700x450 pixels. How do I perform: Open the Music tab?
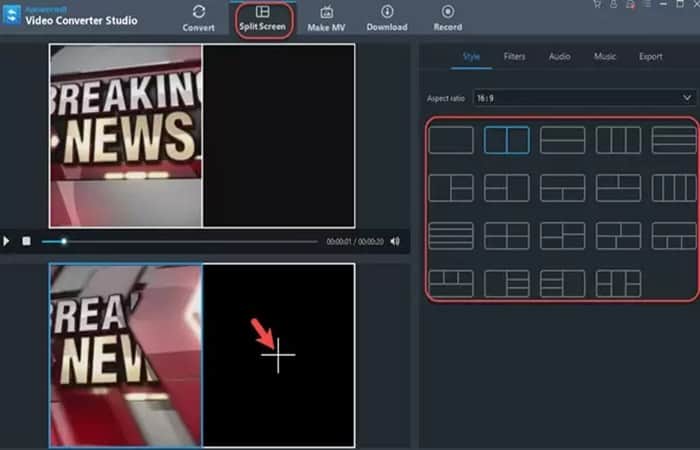pos(605,57)
